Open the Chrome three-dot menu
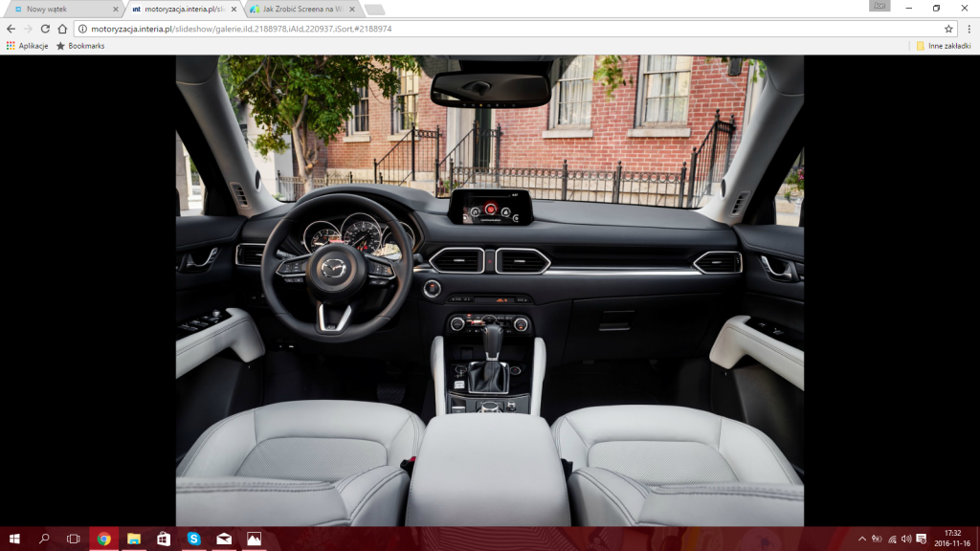This screenshot has width=980, height=551. (969, 29)
